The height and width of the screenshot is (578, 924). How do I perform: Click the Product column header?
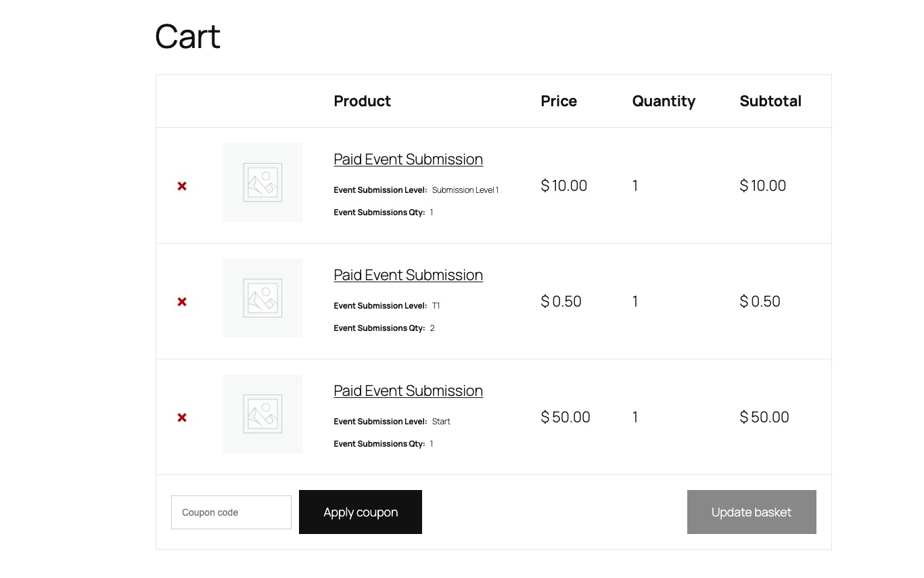click(x=362, y=102)
